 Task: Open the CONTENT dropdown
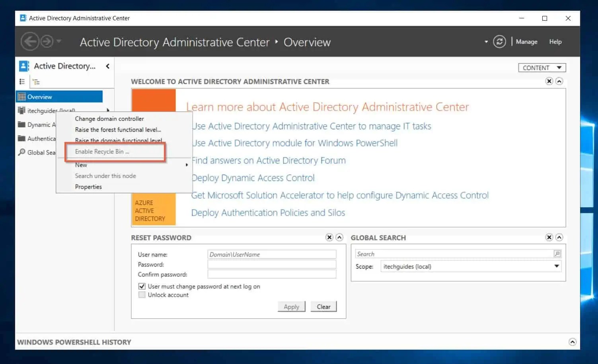click(542, 67)
